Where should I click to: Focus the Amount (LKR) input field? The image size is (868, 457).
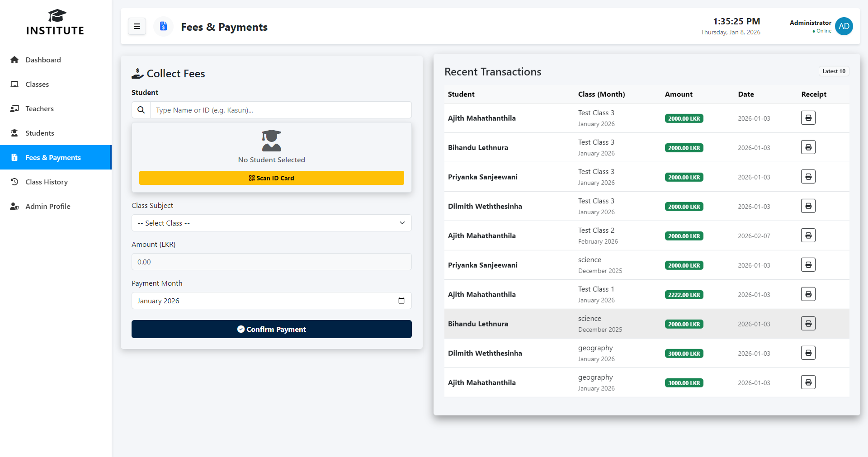pos(271,262)
